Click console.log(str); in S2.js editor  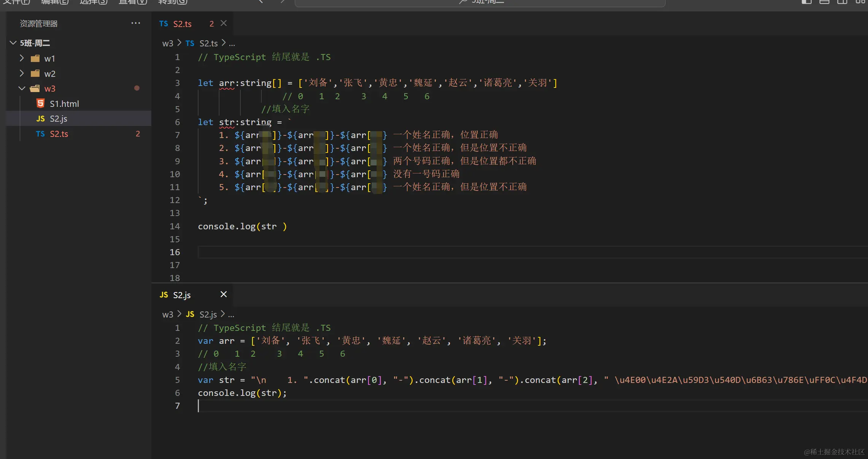point(242,393)
